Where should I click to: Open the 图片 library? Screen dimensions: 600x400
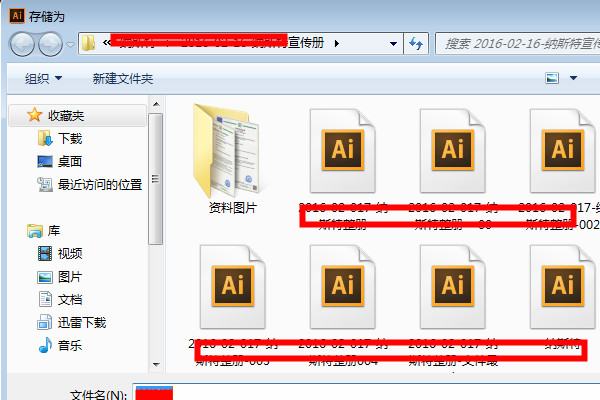click(60, 277)
